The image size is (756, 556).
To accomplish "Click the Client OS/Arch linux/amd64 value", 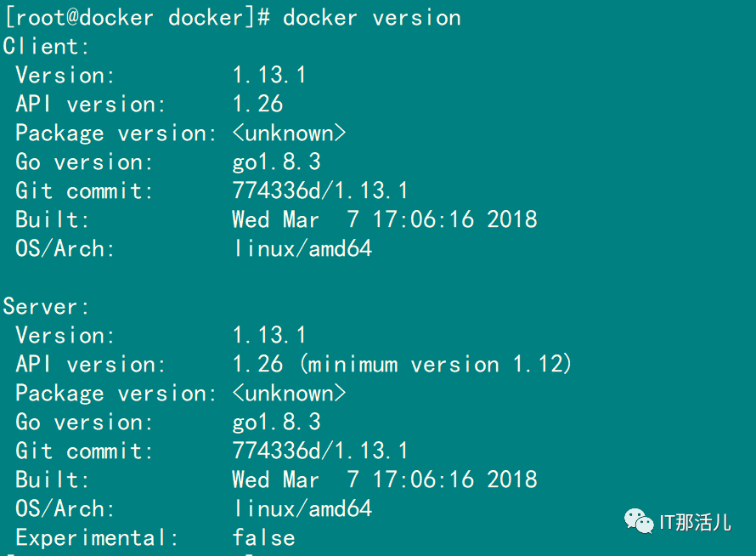I will tap(302, 248).
